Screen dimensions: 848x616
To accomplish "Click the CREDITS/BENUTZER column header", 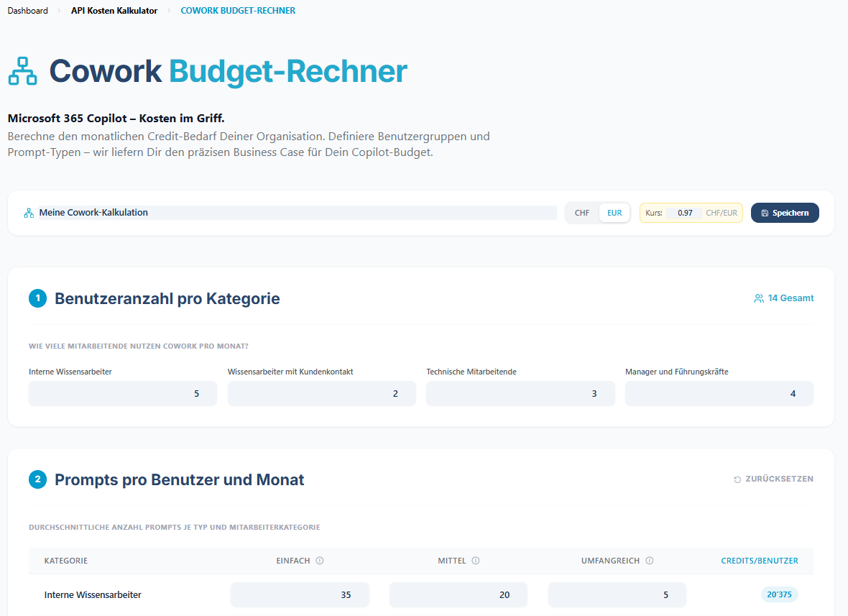I will point(760,561).
